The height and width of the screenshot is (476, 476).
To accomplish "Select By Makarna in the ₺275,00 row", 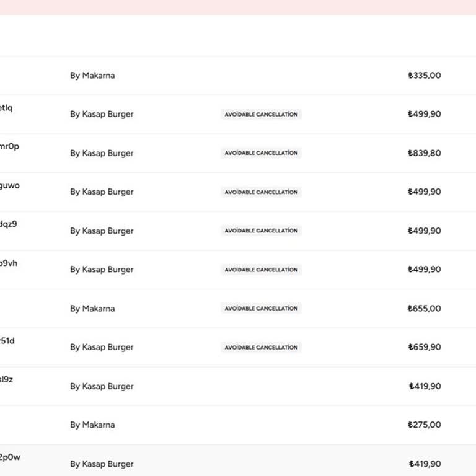I will (92, 425).
